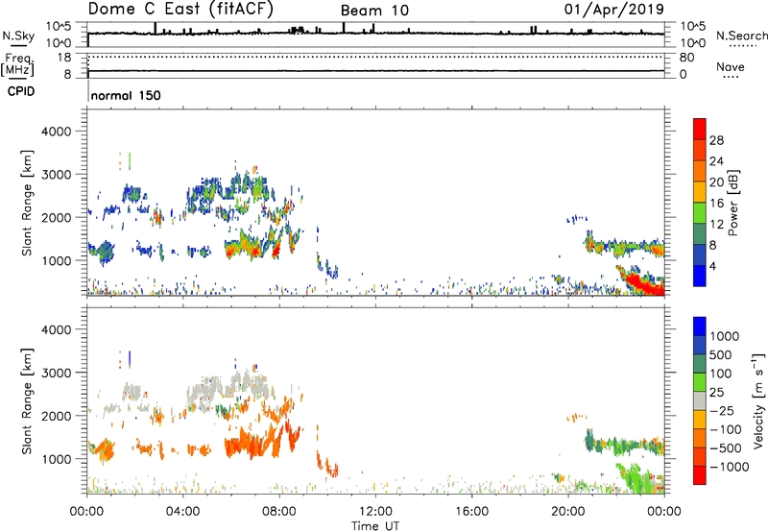Click the dotted Nave line in frequency panel
This screenshot has width=768, height=532.
tap(375, 58)
